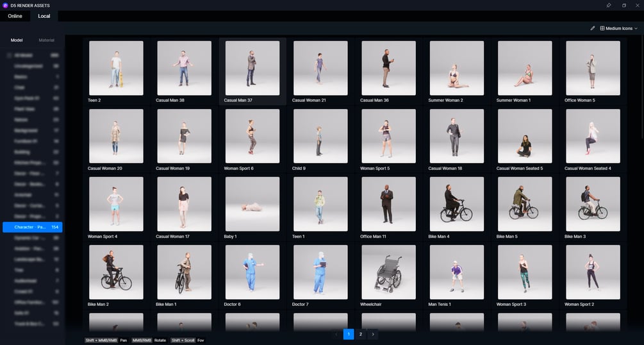The image size is (644, 345).
Task: Pick the Woman Sport 4 thumbnail
Action: click(116, 205)
